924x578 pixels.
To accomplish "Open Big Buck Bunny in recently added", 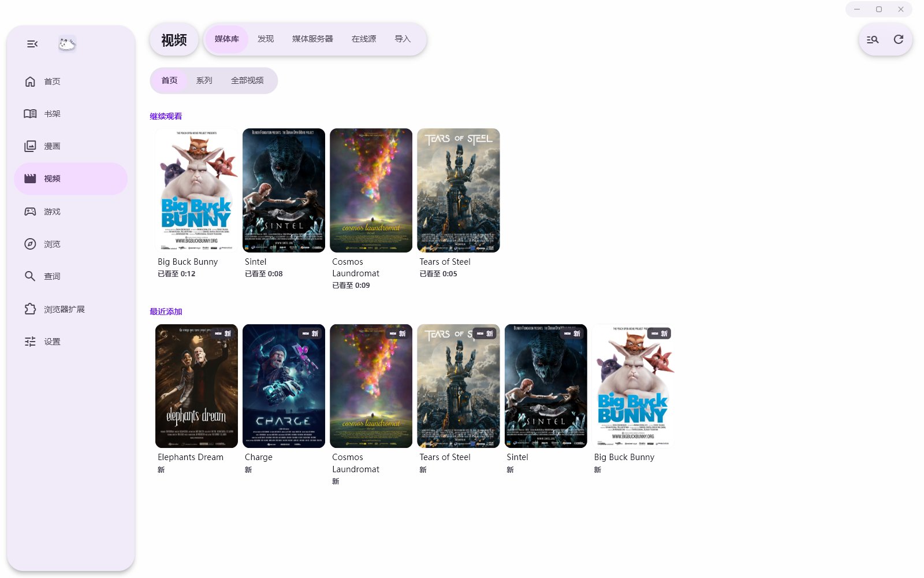I will [633, 386].
